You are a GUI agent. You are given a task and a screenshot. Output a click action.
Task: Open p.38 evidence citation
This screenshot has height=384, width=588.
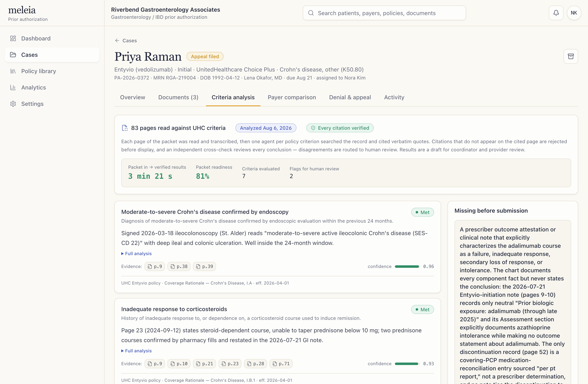(x=179, y=266)
